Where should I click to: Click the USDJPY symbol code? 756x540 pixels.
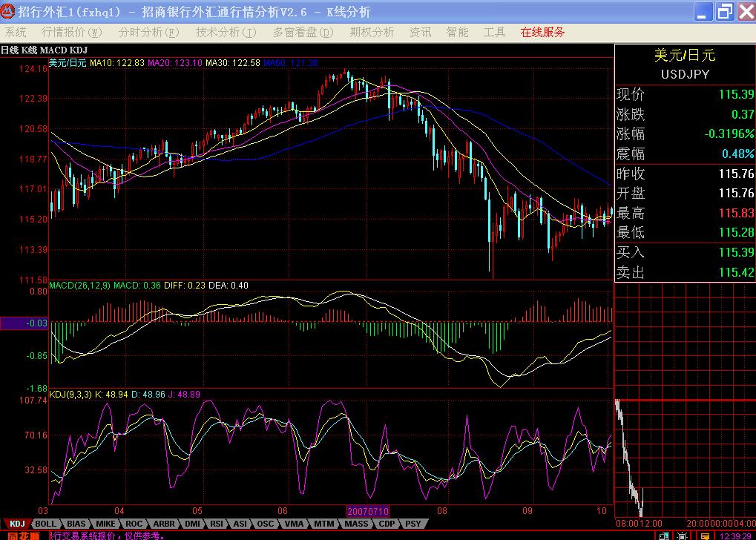685,74
